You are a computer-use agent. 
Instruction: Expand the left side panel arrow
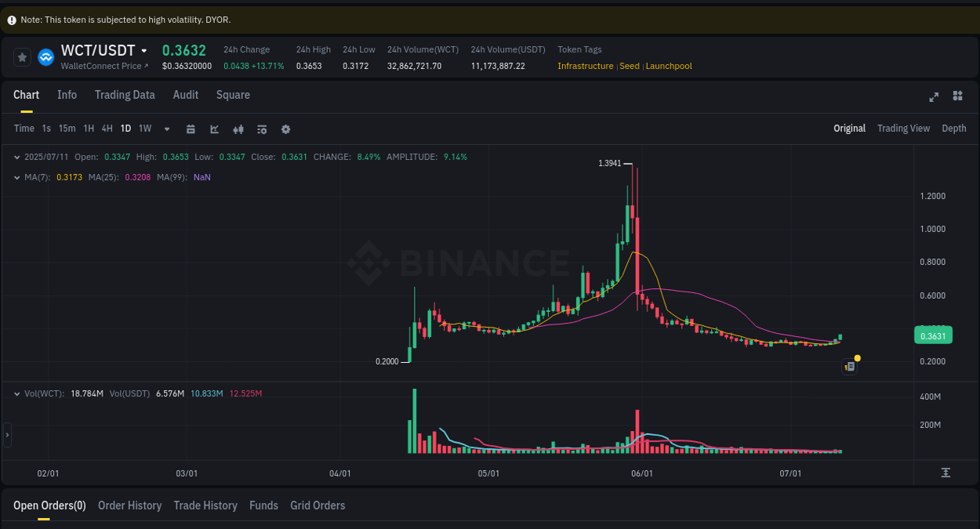point(6,434)
